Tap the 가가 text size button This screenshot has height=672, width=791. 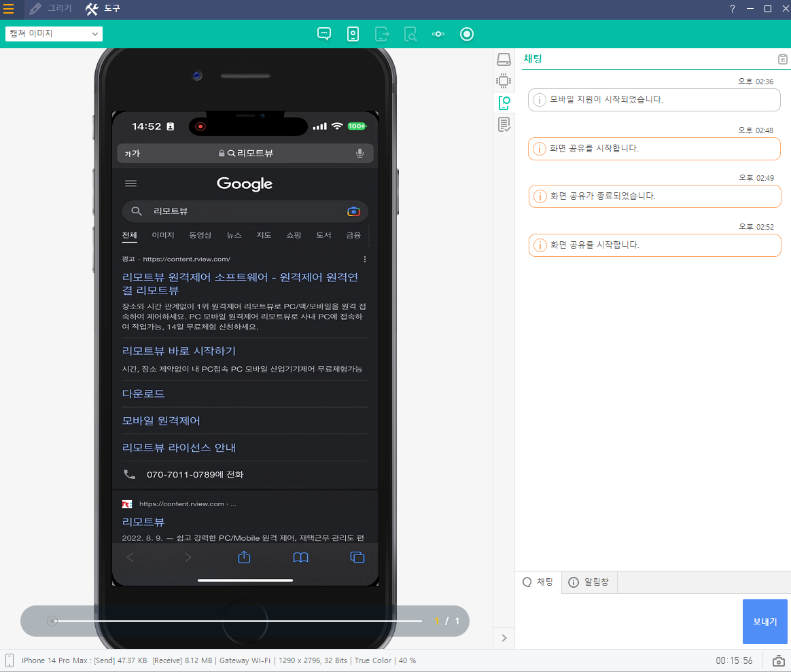coord(132,154)
